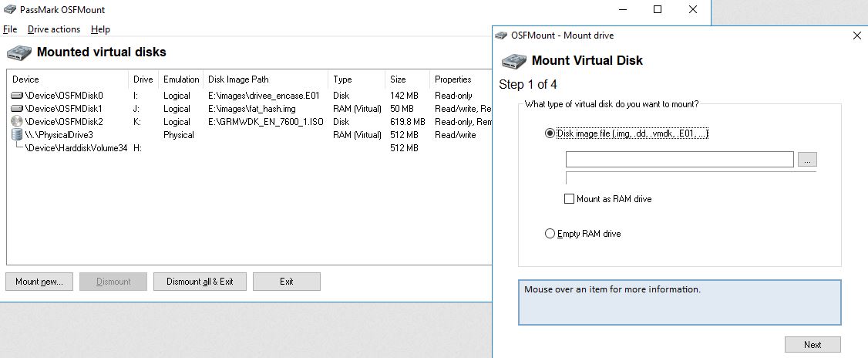
Task: Open file browser with the ... button
Action: pyautogui.click(x=807, y=160)
